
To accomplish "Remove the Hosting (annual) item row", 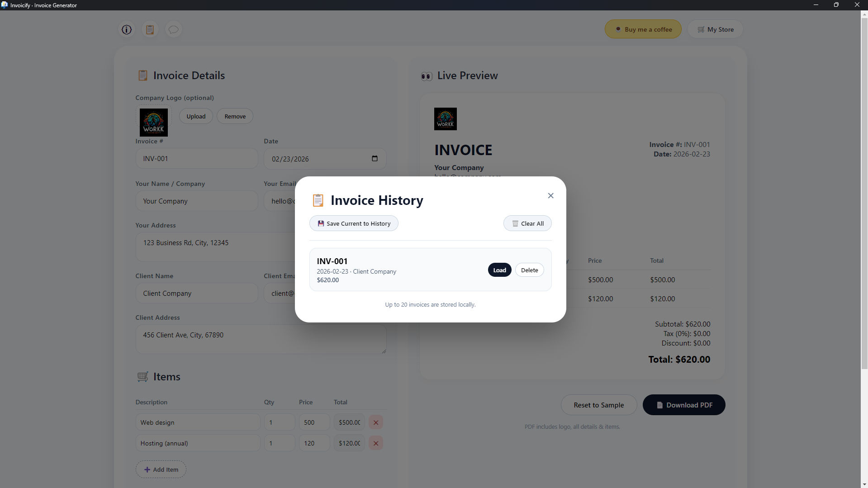I will [x=376, y=443].
